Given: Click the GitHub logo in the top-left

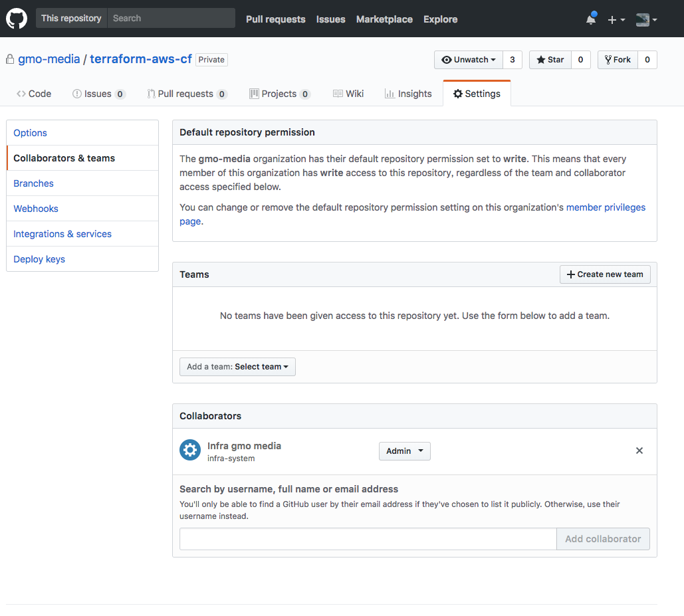Looking at the screenshot, I should [16, 18].
